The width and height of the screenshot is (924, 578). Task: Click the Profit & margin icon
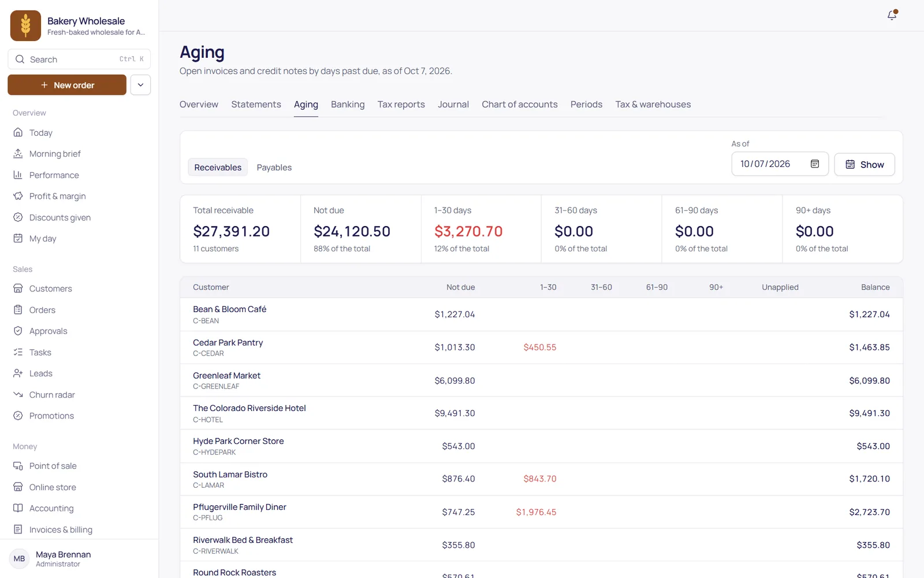click(x=18, y=196)
